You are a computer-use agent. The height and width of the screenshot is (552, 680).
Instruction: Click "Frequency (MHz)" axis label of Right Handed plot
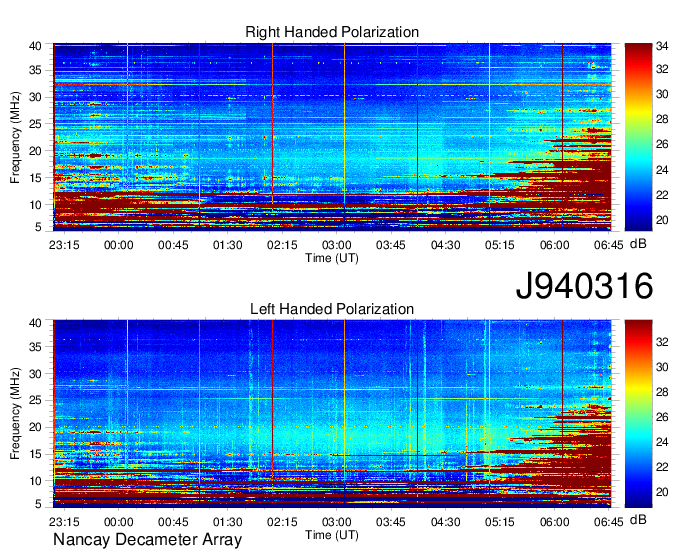coord(15,137)
